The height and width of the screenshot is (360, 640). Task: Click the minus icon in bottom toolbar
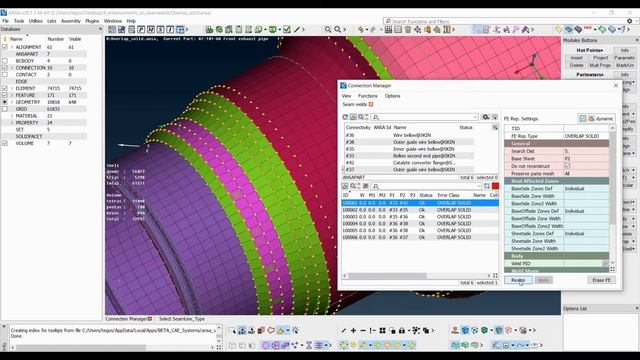363,331
